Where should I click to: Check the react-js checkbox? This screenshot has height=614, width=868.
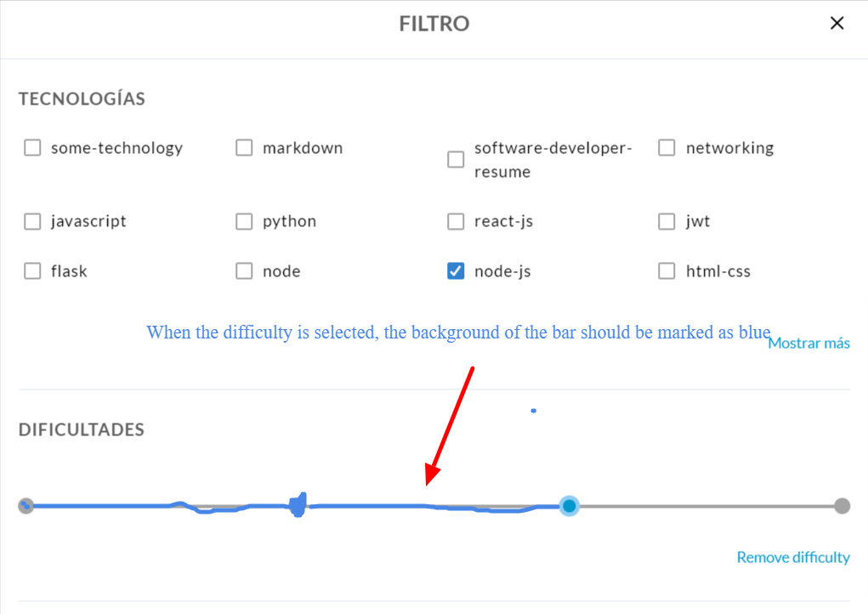click(x=456, y=221)
